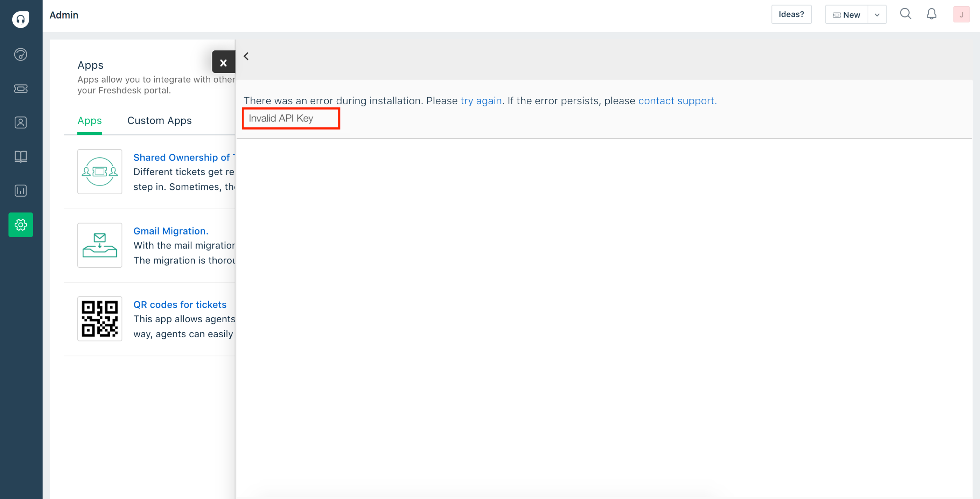Click the Apps section heading

[x=90, y=65]
